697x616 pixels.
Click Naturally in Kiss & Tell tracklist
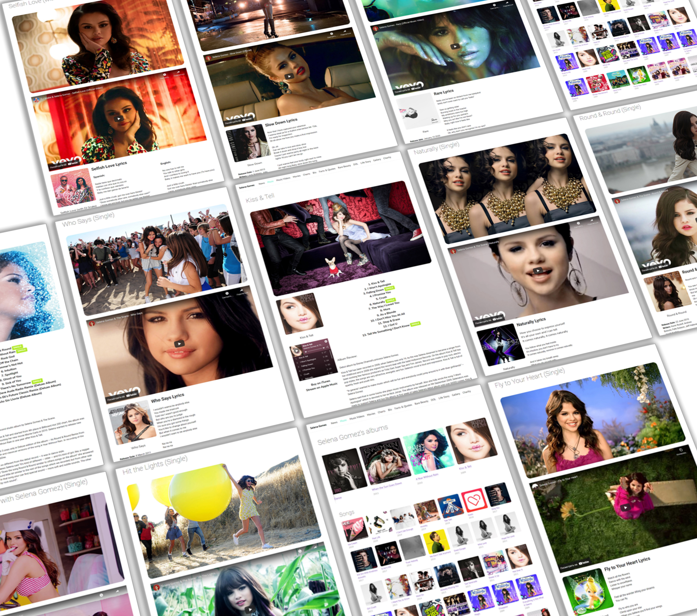(379, 303)
